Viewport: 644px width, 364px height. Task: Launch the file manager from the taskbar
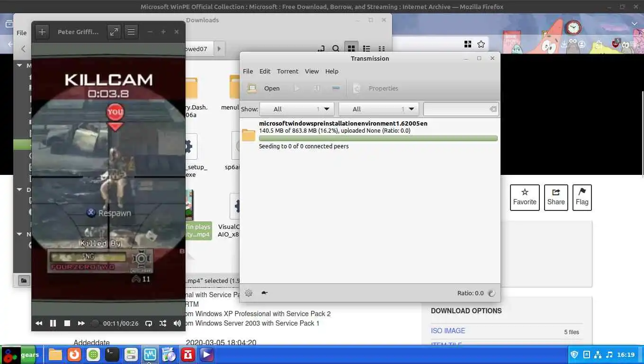pos(55,355)
